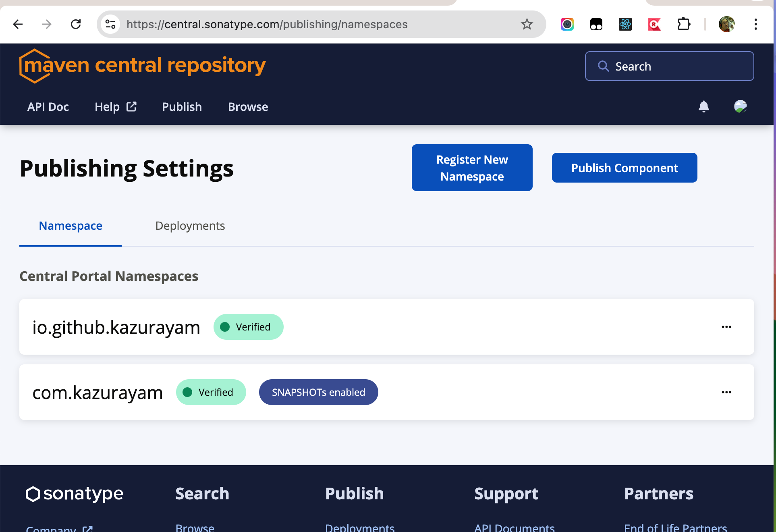The height and width of the screenshot is (532, 776).
Task: Click Register New Namespace button
Action: tap(472, 168)
